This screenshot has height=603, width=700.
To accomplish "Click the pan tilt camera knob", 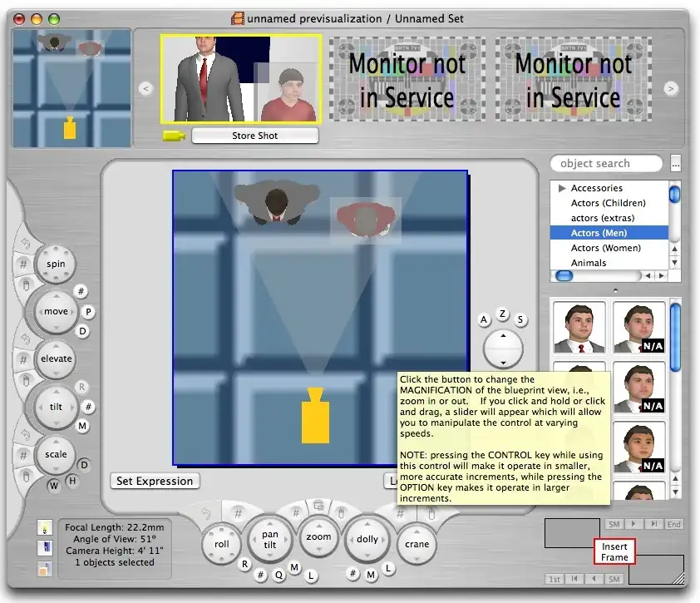I will [x=270, y=539].
